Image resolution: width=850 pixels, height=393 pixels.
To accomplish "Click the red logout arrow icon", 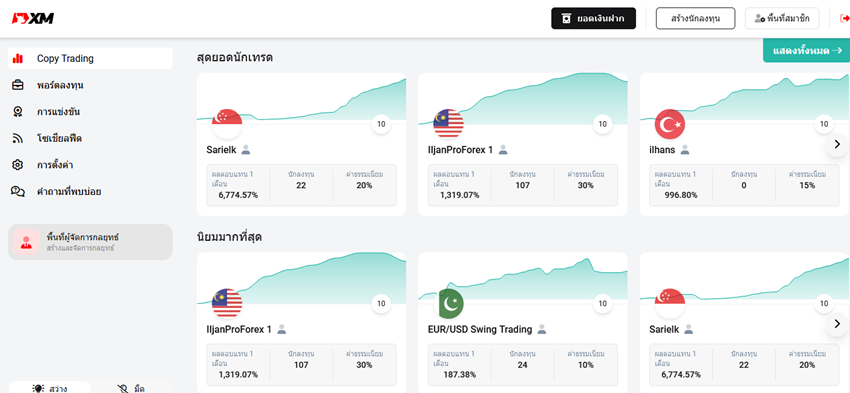I will point(845,18).
